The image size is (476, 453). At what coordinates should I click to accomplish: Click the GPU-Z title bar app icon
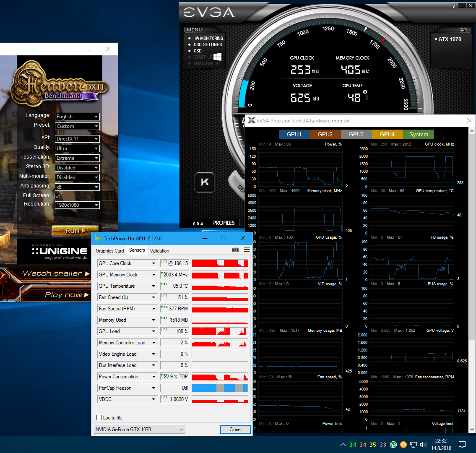coord(98,238)
